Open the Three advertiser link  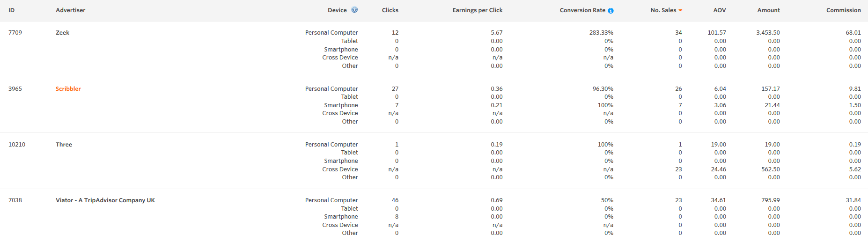(x=64, y=145)
